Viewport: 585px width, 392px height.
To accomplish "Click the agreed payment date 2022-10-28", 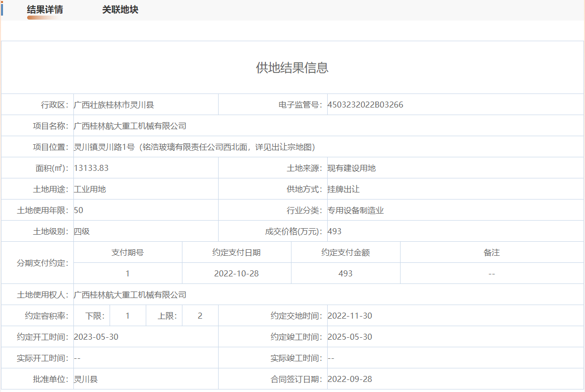I will 236,274.
